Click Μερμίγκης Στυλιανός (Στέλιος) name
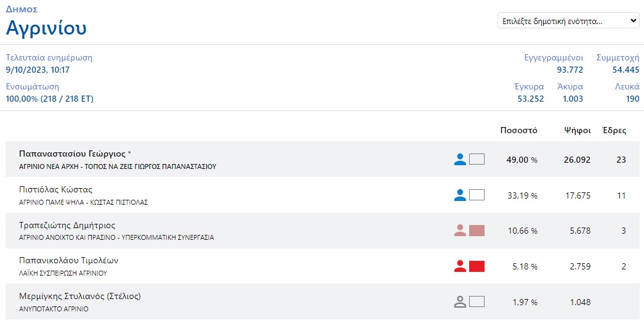This screenshot has height=328, width=644. click(80, 296)
